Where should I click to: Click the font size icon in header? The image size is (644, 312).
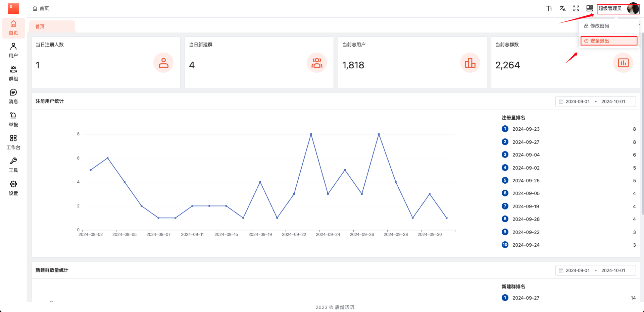click(549, 9)
